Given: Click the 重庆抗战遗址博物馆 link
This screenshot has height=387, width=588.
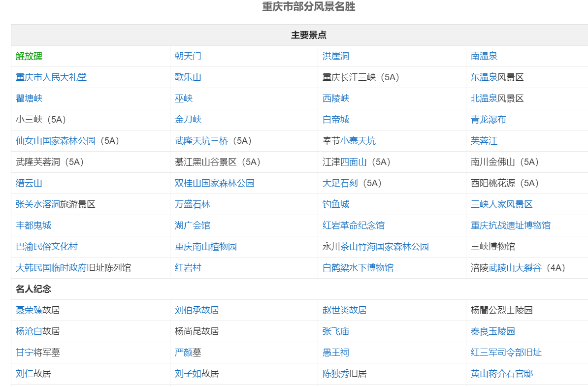Looking at the screenshot, I should pyautogui.click(x=511, y=226).
